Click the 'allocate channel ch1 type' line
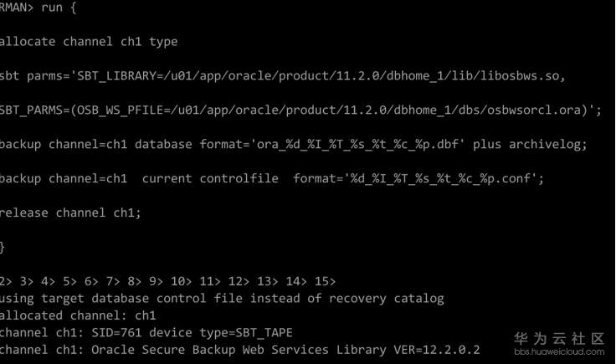This screenshot has width=616, height=364. 88,41
